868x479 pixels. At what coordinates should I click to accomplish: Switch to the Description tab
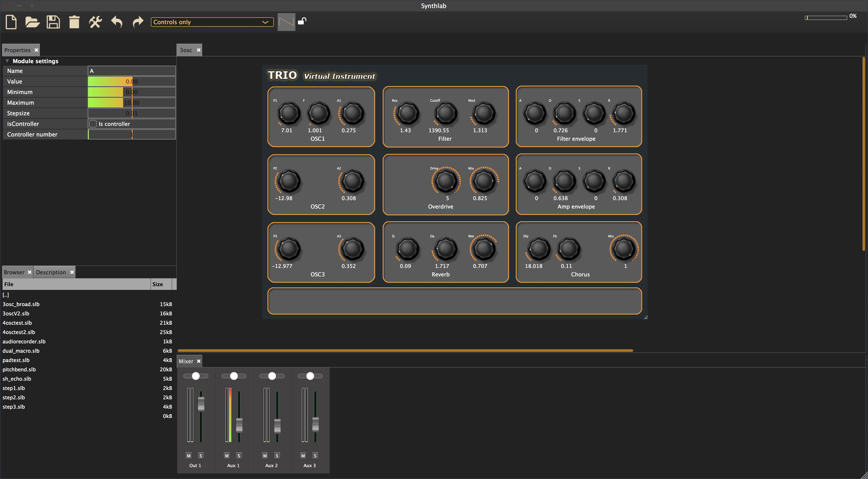pos(51,272)
